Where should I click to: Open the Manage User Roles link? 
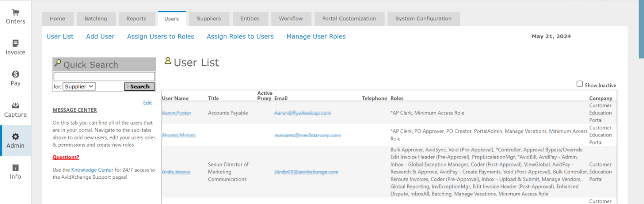[x=316, y=36]
